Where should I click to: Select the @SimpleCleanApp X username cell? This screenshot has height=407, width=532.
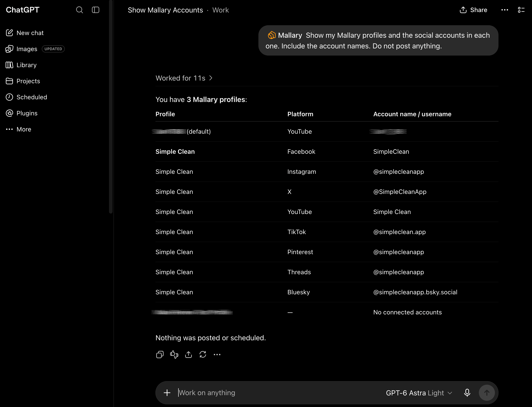400,192
